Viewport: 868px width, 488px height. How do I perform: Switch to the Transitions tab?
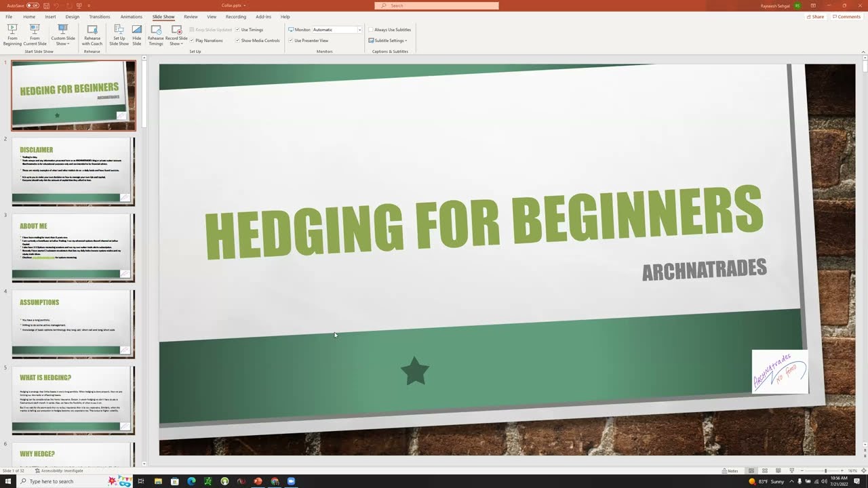click(x=100, y=16)
